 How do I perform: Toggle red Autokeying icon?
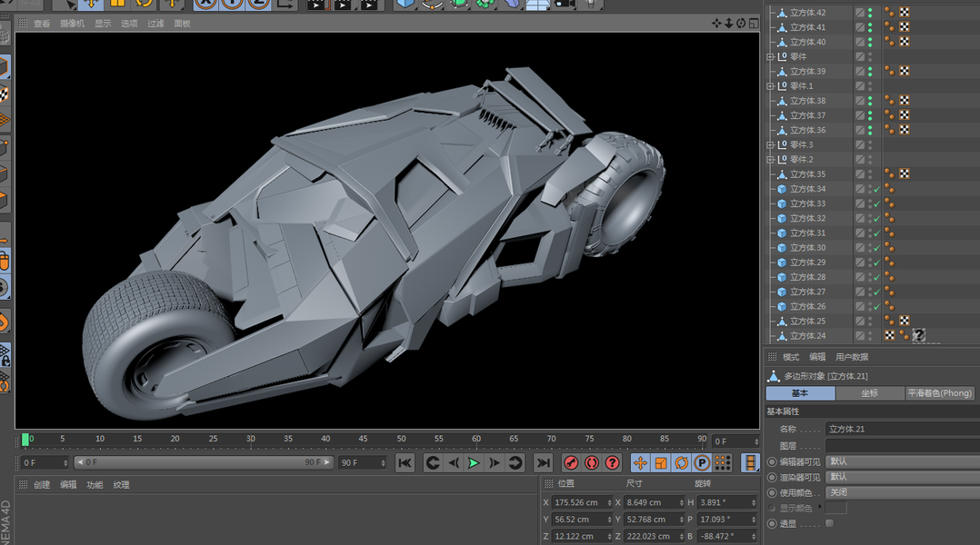click(591, 462)
